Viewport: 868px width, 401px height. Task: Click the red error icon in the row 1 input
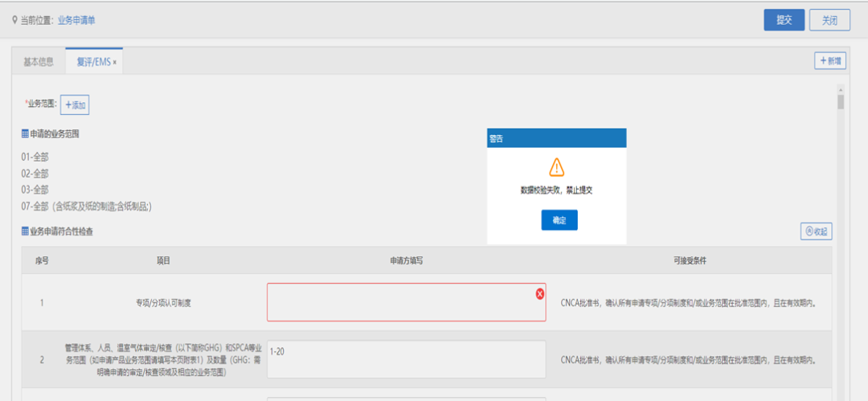[x=540, y=293]
